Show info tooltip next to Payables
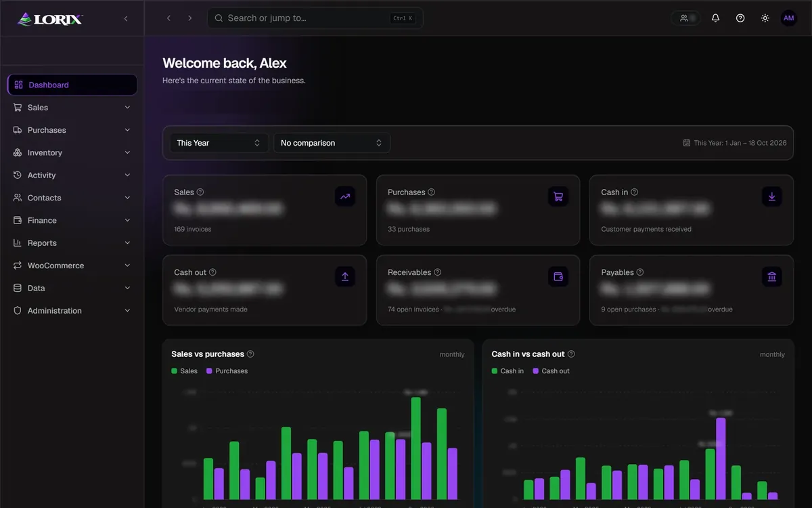Viewport: 812px width, 508px height. click(x=640, y=272)
